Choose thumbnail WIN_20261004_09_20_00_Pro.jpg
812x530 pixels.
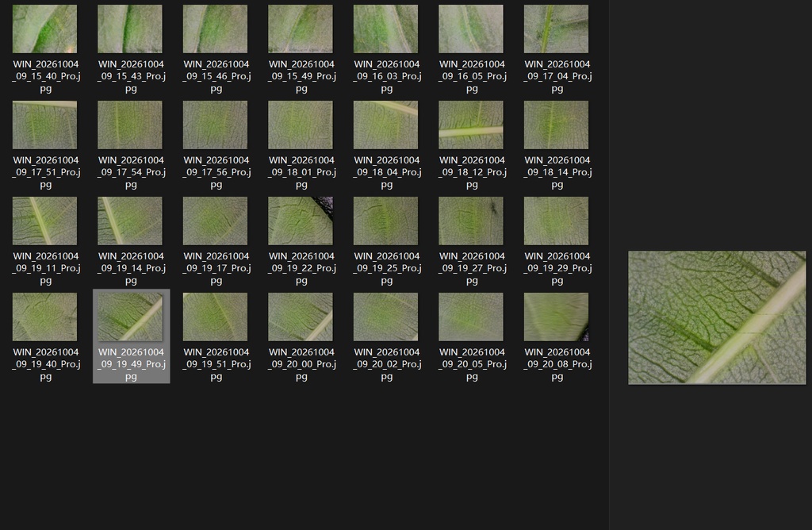pyautogui.click(x=301, y=317)
